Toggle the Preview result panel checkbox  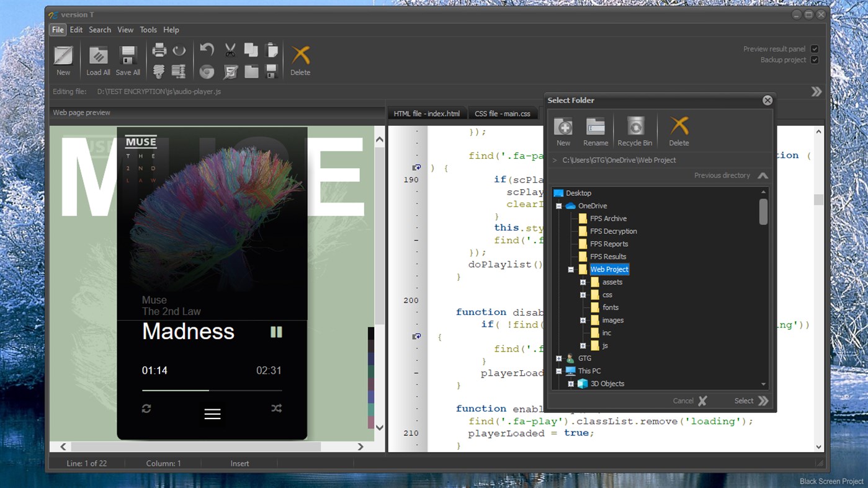(815, 49)
